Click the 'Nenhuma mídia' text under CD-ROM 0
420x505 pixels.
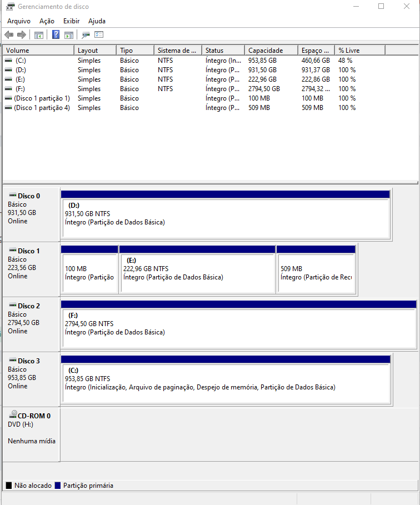[32, 441]
